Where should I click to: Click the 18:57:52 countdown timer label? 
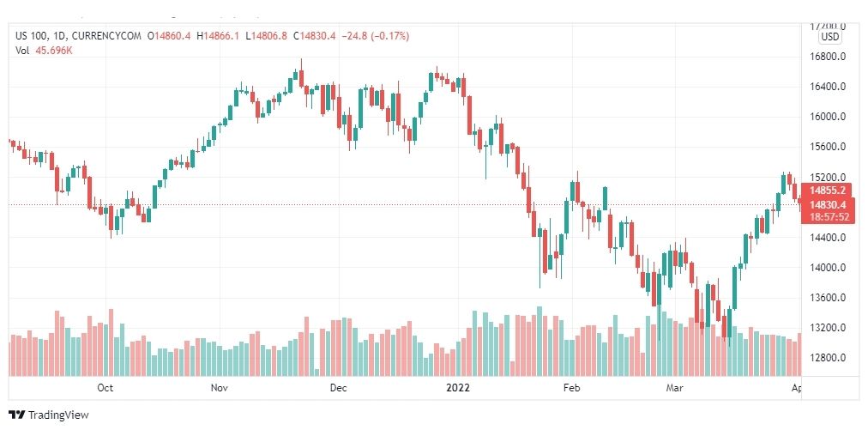pos(829,216)
